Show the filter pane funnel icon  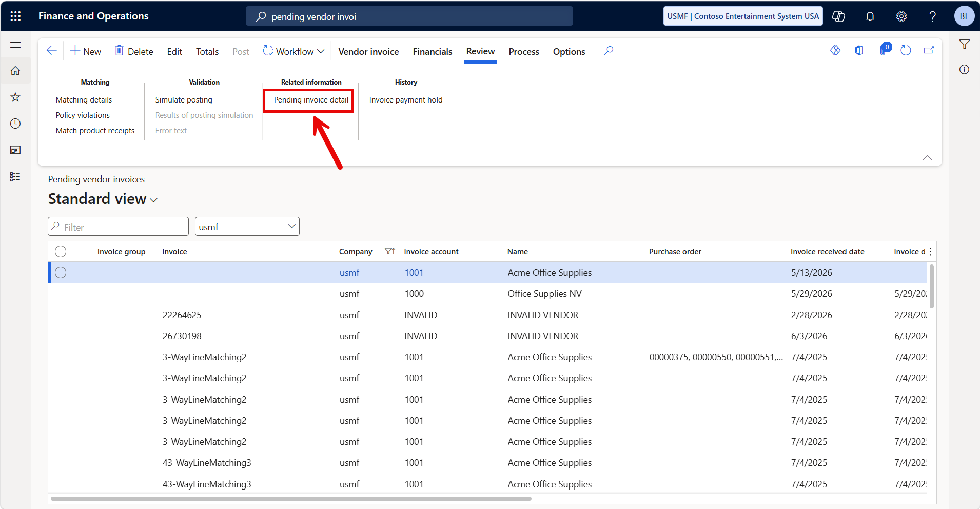pos(965,45)
